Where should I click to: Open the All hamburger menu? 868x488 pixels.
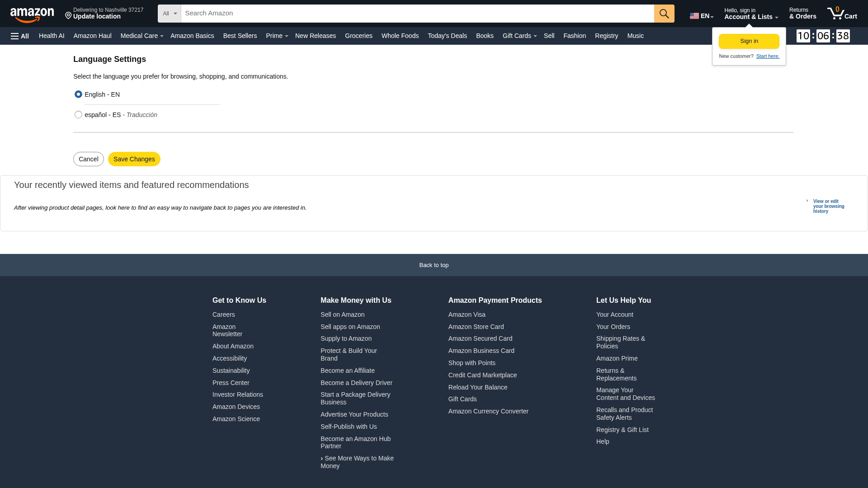tap(20, 36)
